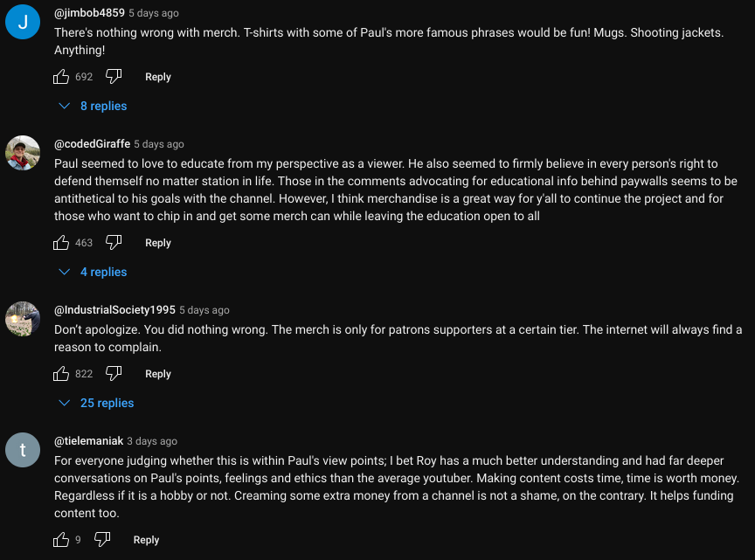Like the @IndustrialSociety1995 comment
The width and height of the screenshot is (755, 560).
point(61,374)
